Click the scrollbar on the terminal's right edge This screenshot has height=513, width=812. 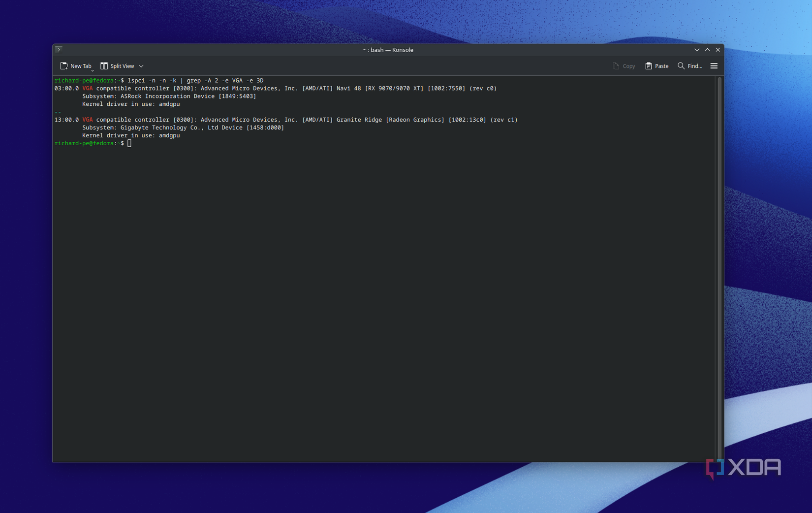[x=720, y=197]
